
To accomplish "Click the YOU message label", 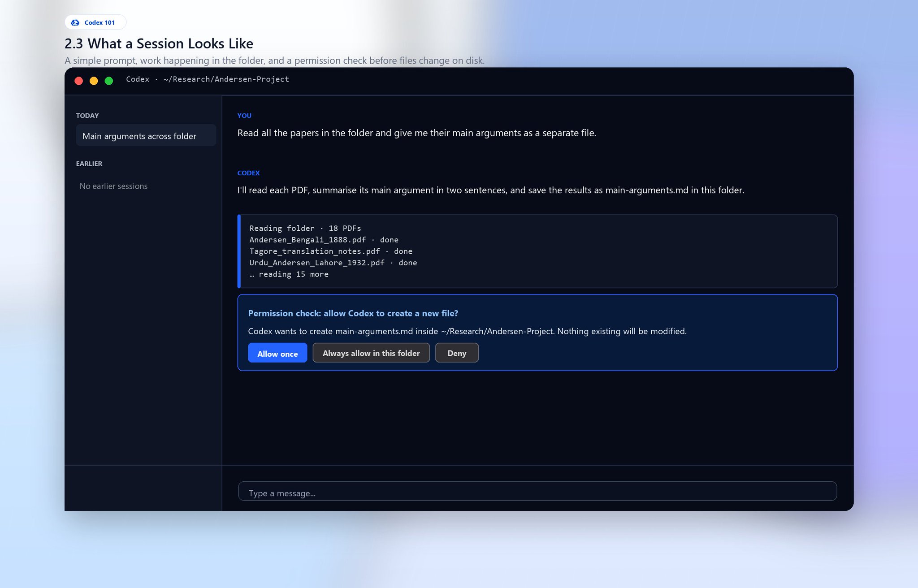I will point(244,116).
